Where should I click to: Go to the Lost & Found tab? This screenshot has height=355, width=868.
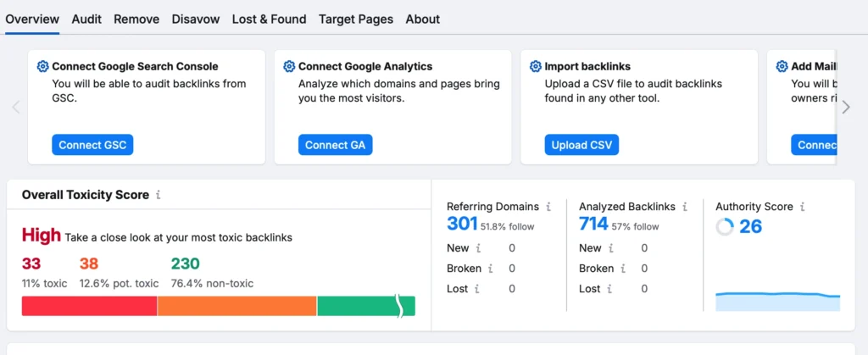[269, 19]
